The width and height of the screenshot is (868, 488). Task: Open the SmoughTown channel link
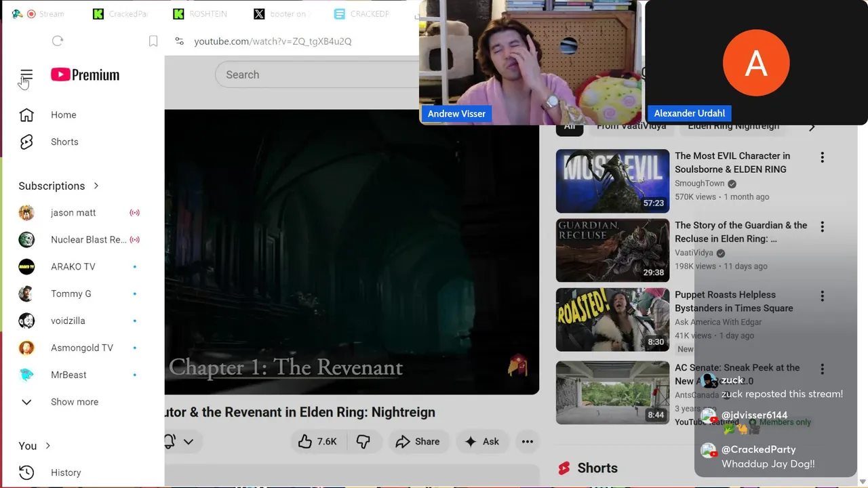700,184
